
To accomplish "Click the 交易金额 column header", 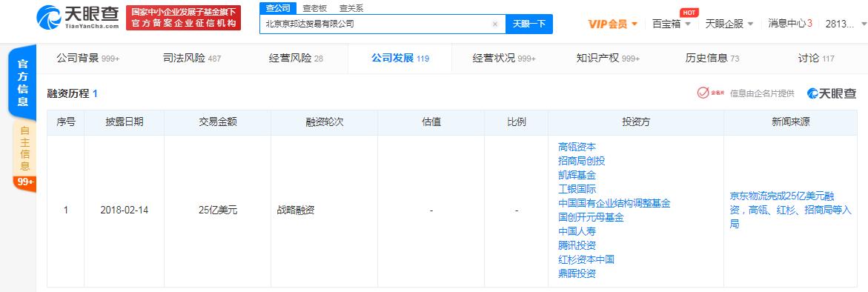I will pyautogui.click(x=217, y=122).
